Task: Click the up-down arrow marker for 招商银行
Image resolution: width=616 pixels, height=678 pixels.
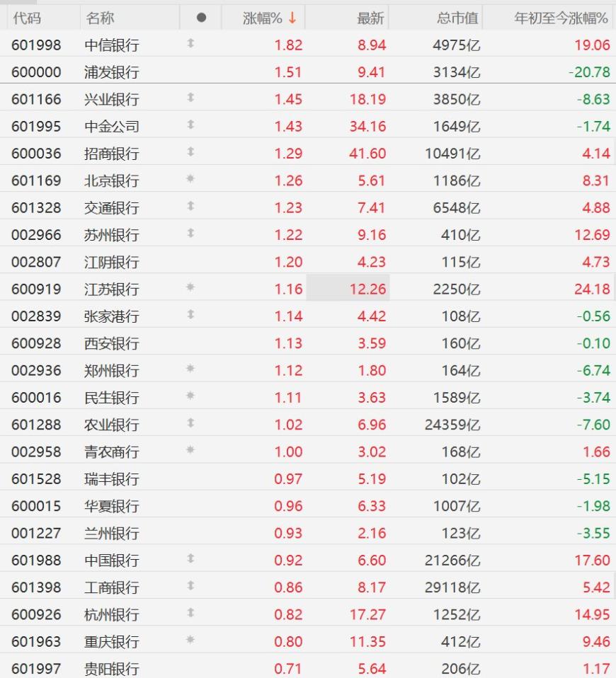Action: coord(190,151)
